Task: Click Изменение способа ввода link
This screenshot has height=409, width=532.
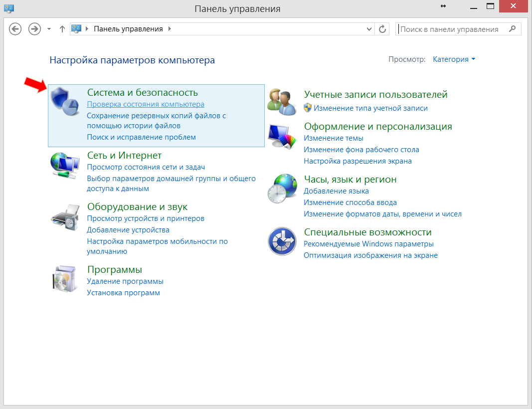Action: [x=351, y=203]
